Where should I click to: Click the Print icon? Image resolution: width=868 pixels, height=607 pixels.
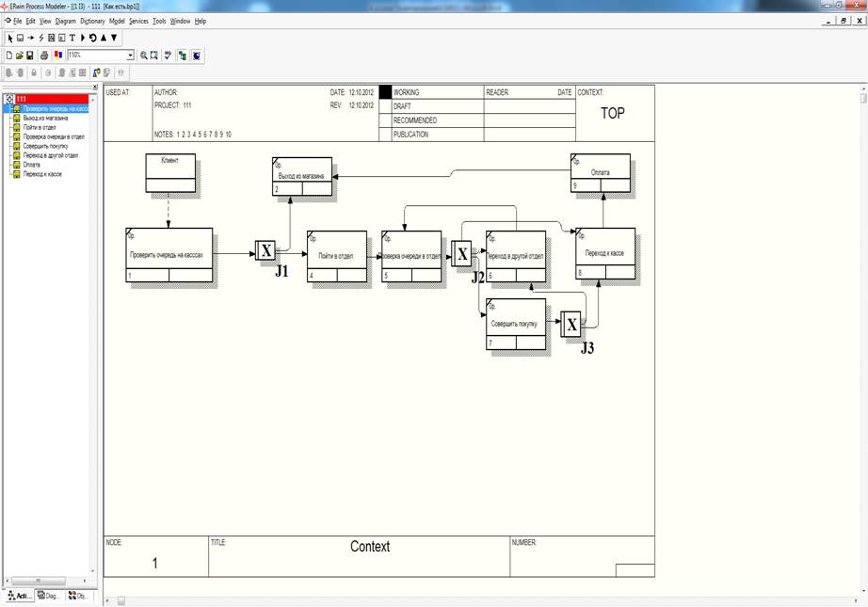click(x=44, y=56)
